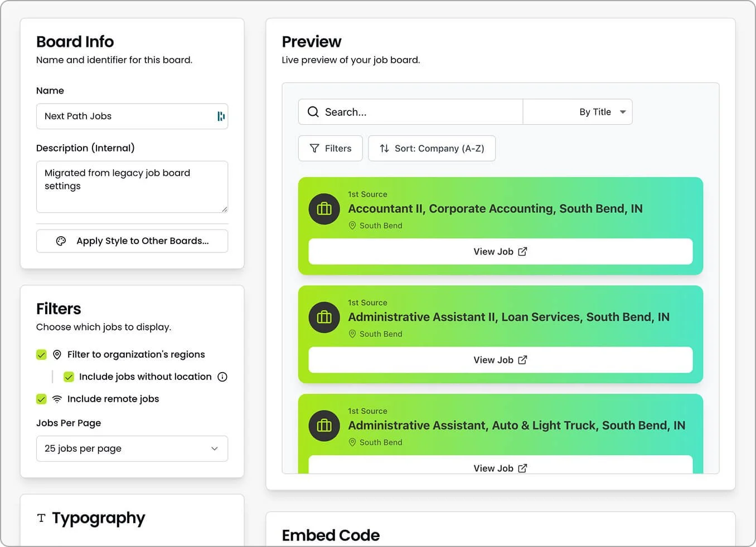Image resolution: width=756 pixels, height=547 pixels.
Task: Click the briefcase icon on Administrative Assistant II card
Action: 324,318
